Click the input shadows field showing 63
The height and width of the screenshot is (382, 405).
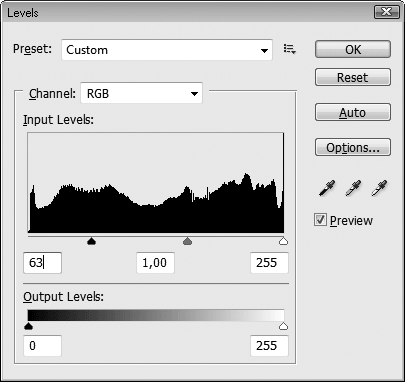pyautogui.click(x=42, y=263)
